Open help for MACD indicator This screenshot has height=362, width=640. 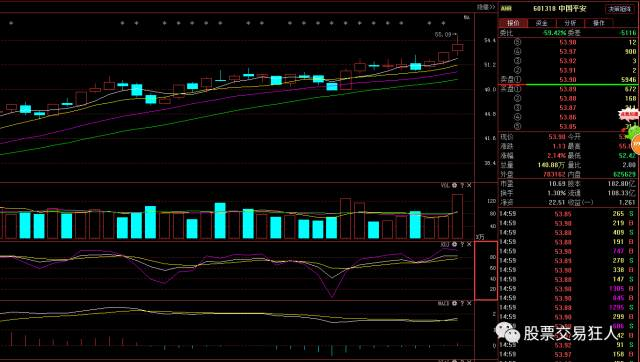(462, 303)
